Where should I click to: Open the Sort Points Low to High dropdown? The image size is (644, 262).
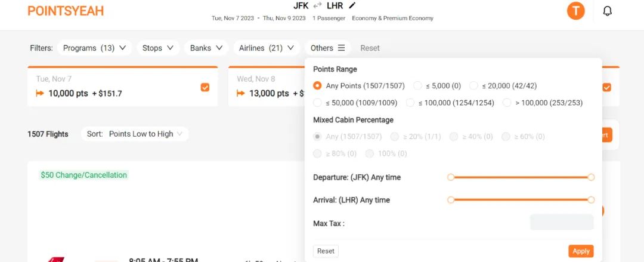(x=135, y=134)
